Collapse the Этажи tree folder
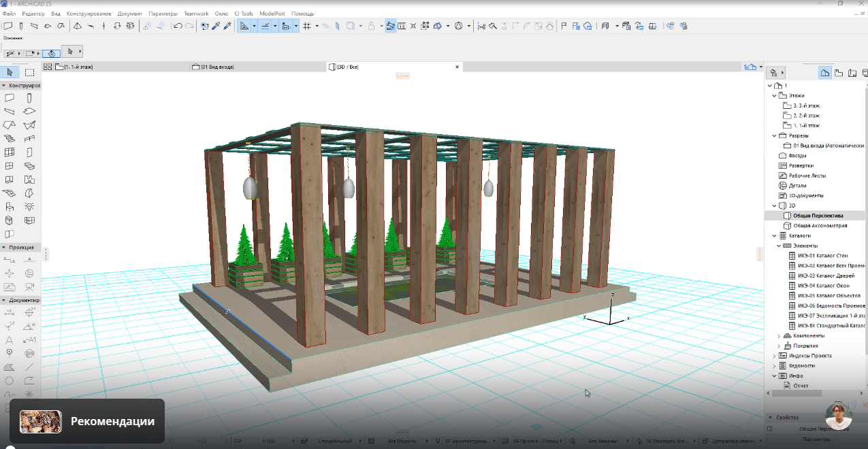868x449 pixels. tap(774, 96)
